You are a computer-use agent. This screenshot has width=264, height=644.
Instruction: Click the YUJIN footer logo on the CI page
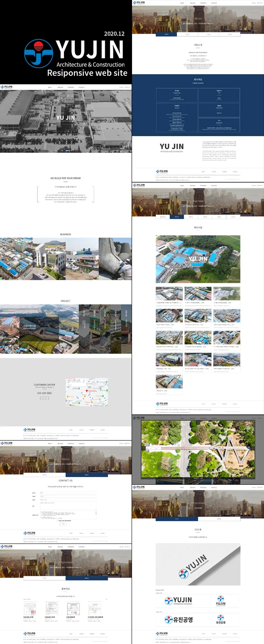(x=162, y=633)
